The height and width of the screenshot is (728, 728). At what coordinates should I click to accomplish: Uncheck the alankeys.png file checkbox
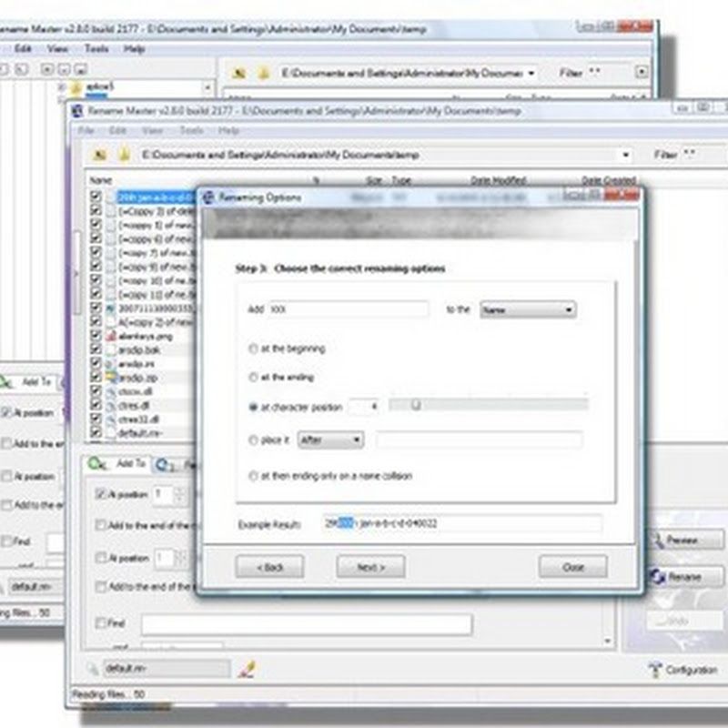[x=96, y=335]
